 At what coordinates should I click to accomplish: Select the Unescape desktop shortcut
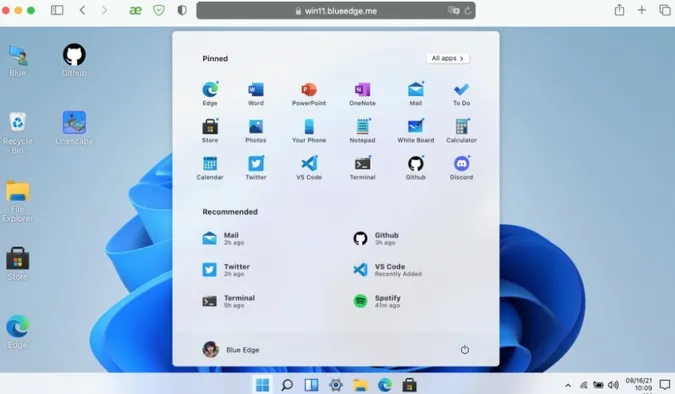(74, 128)
